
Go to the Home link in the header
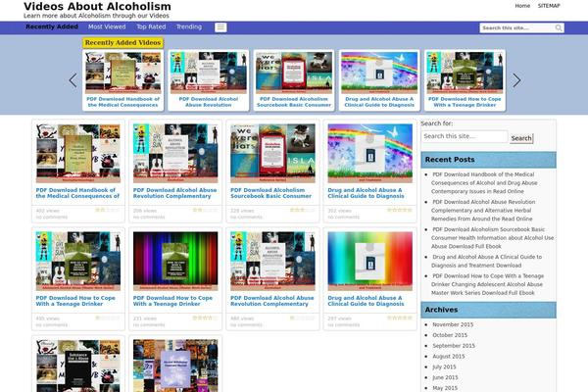point(522,6)
